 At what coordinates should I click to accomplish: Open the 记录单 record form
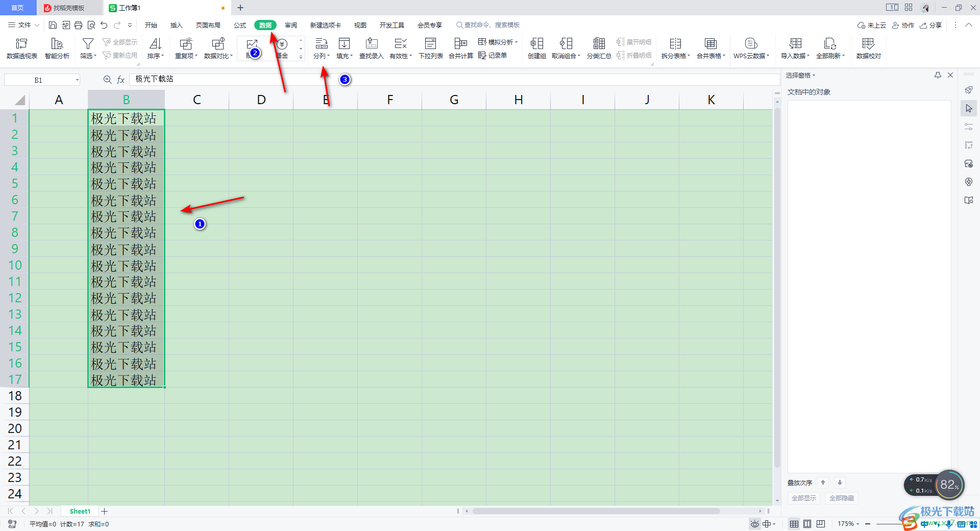point(493,55)
